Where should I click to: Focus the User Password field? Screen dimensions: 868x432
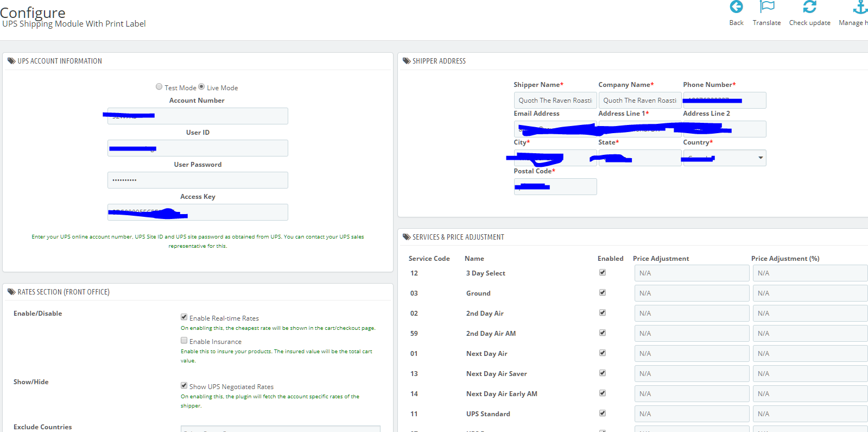point(198,180)
